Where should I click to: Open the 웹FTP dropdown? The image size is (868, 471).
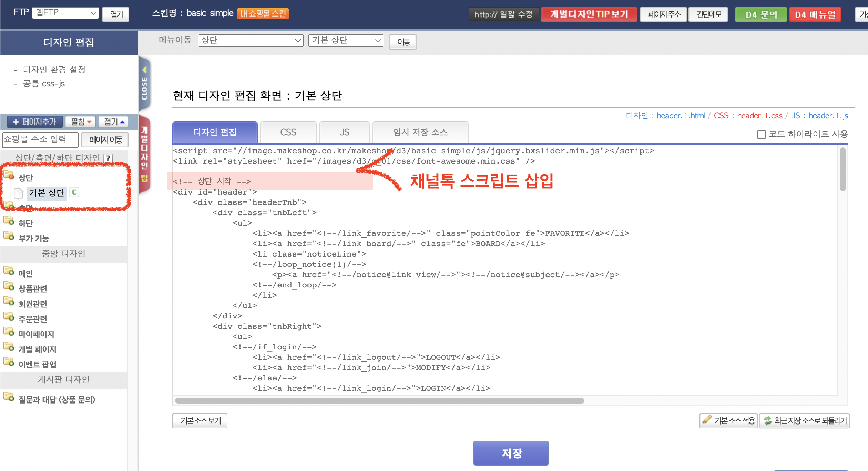point(65,13)
